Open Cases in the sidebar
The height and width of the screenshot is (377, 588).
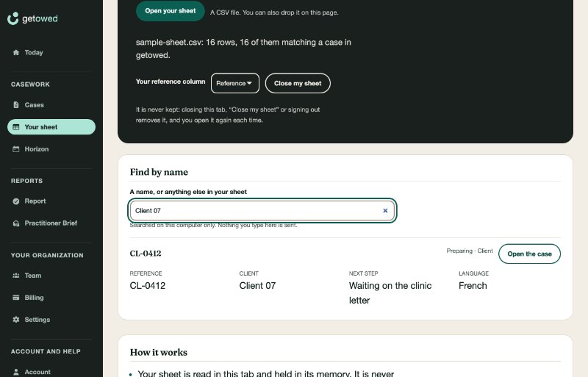(x=51, y=104)
